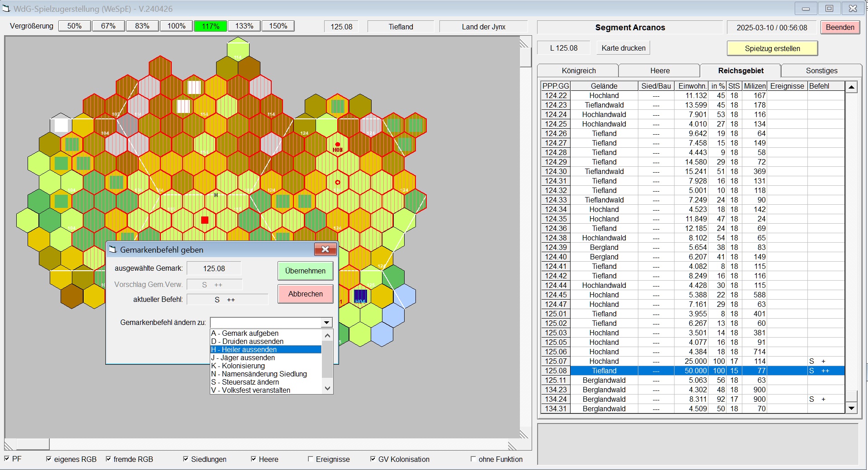Click the Einwohn. column header

tap(691, 86)
